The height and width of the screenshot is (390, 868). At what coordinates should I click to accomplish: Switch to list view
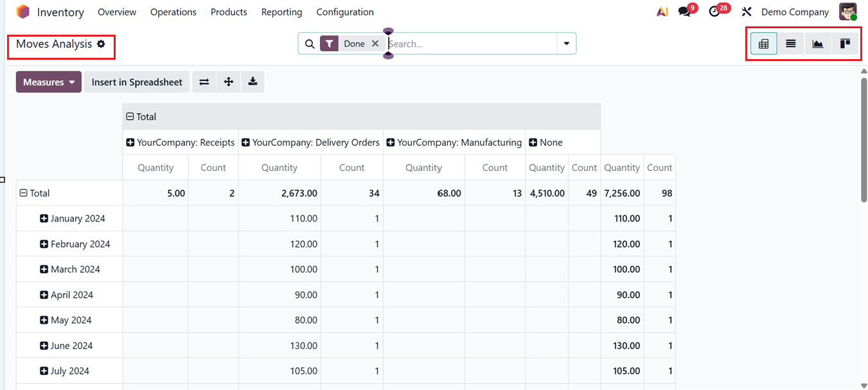click(790, 43)
